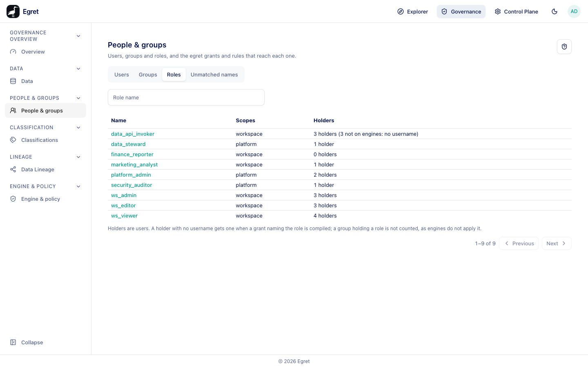Open the data_steward role

[x=128, y=144]
